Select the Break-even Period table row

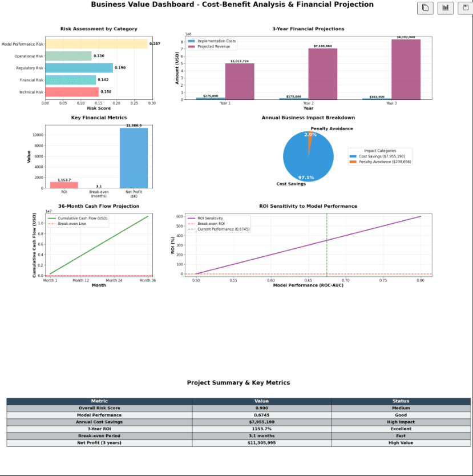[236, 435]
